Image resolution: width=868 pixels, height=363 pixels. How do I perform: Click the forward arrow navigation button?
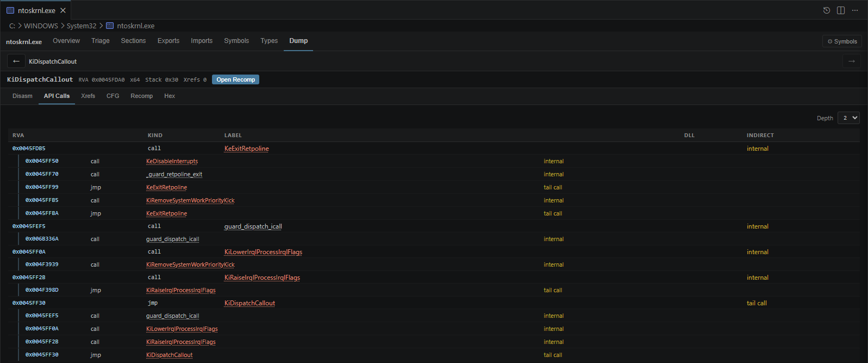pos(851,61)
